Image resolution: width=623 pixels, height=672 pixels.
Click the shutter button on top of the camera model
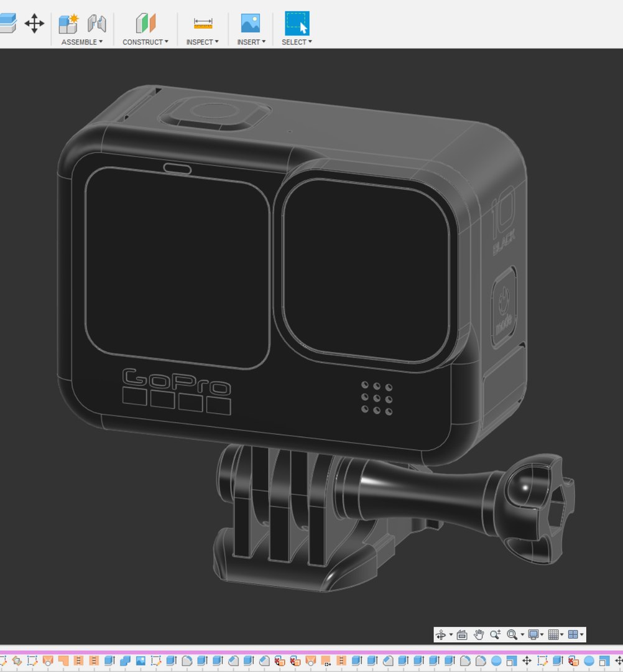214,112
